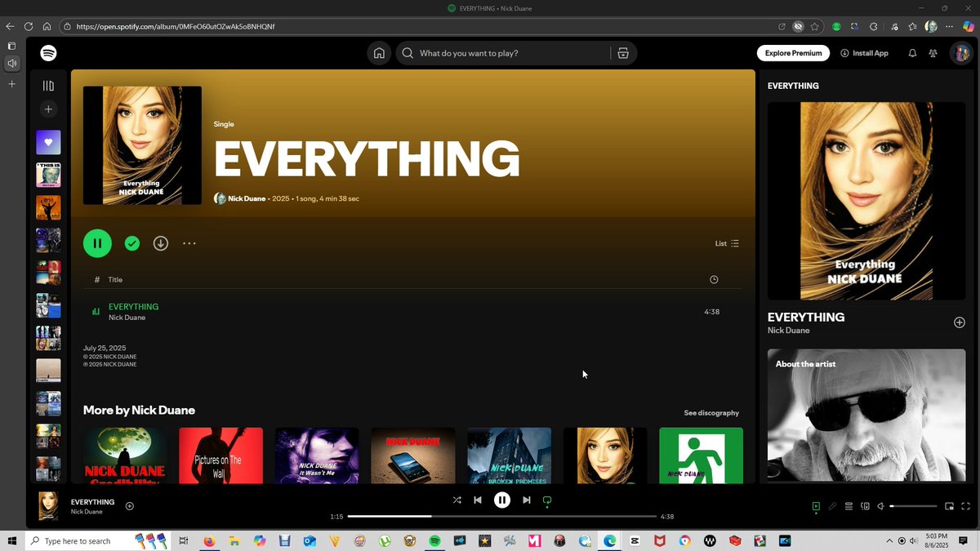Toggle the green saved-to-library checkmark for EVERYTHING
Image resolution: width=980 pixels, height=551 pixels.
pyautogui.click(x=131, y=243)
